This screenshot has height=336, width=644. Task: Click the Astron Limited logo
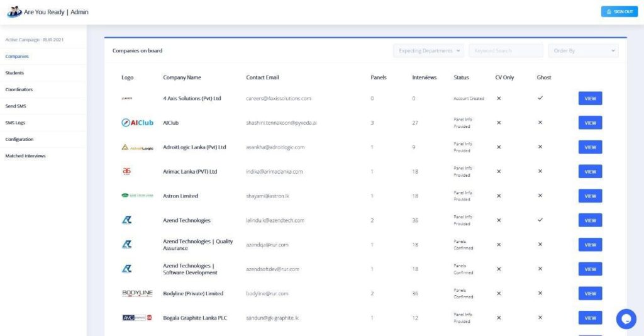(137, 196)
